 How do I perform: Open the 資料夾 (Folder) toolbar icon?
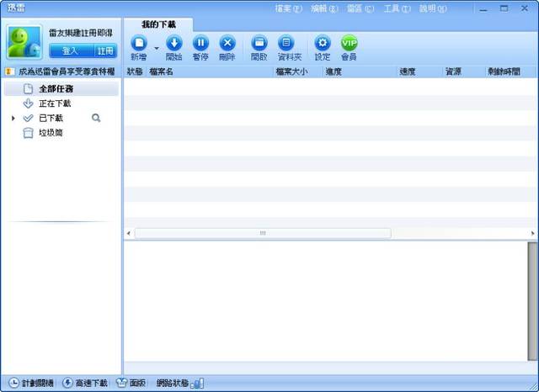pyautogui.click(x=286, y=43)
